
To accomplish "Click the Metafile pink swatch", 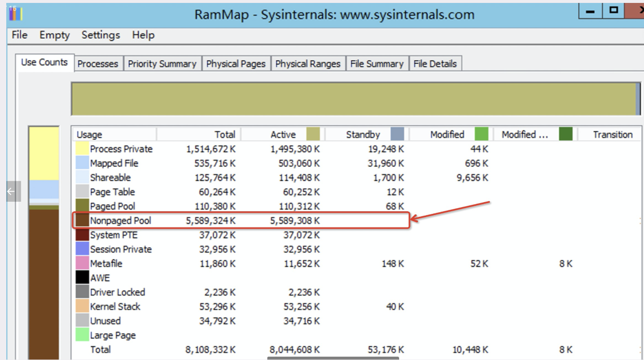I will point(82,264).
